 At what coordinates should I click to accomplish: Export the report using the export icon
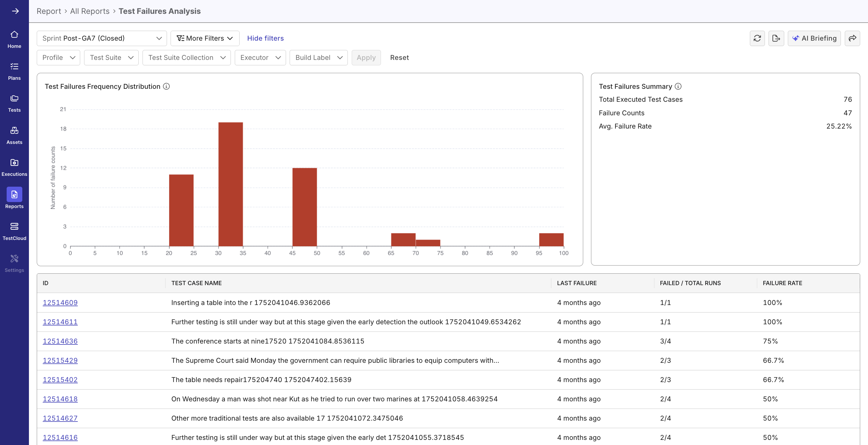(776, 38)
